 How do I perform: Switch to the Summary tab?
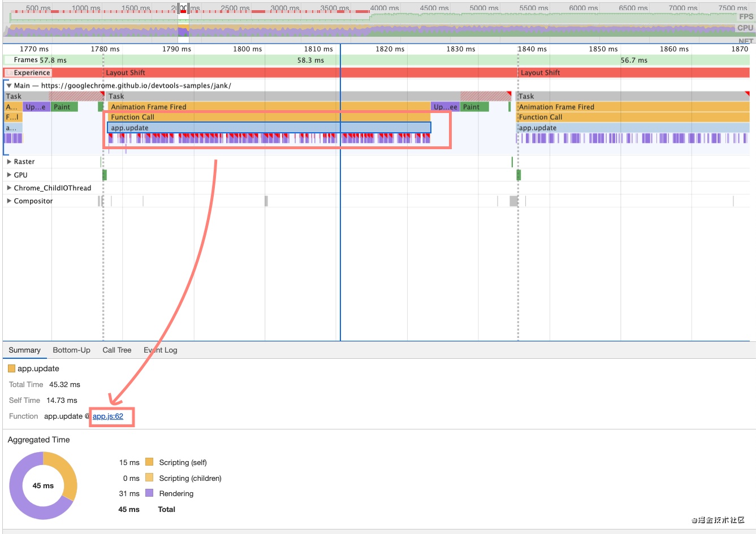click(x=24, y=350)
